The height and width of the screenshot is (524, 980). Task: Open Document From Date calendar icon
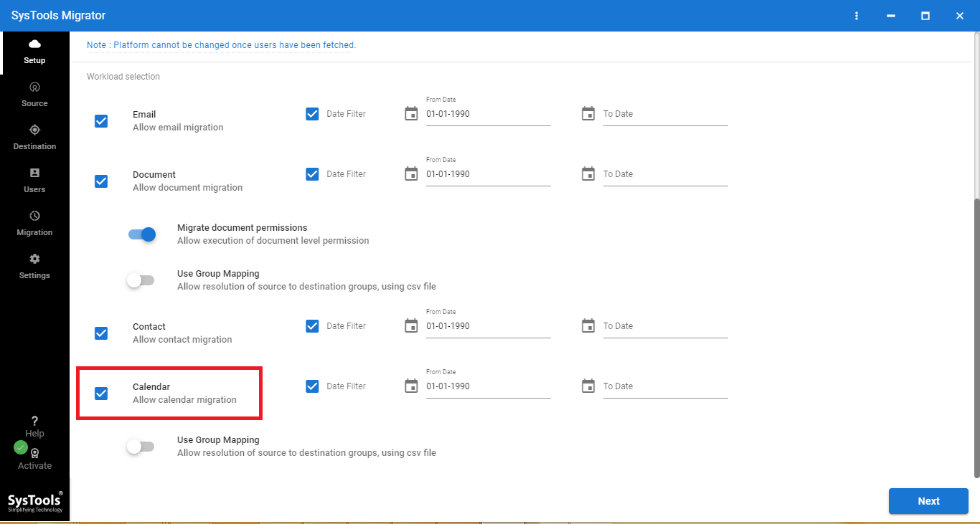pyautogui.click(x=411, y=173)
